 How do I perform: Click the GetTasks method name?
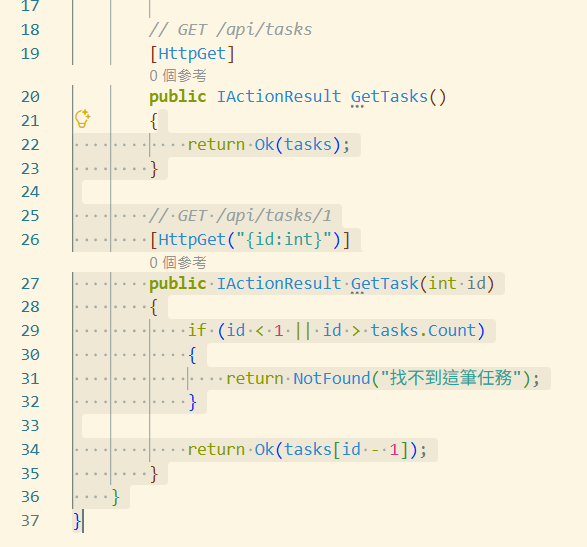click(x=389, y=97)
